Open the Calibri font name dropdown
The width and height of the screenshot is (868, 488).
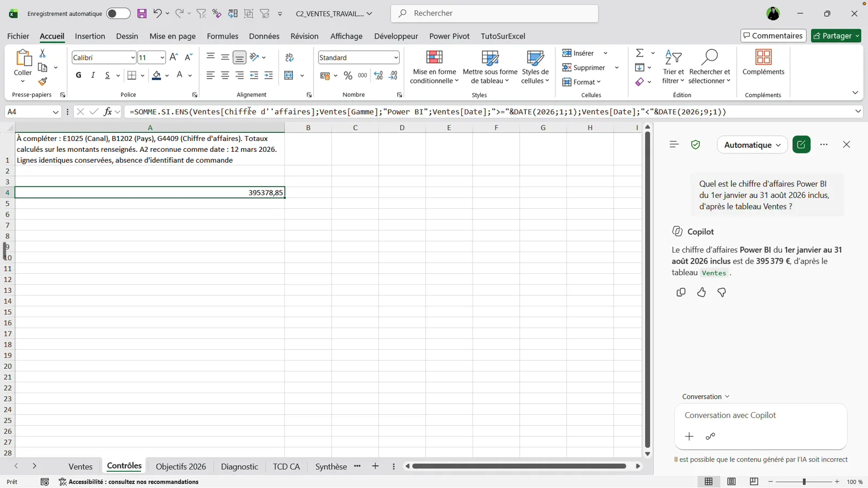(132, 57)
